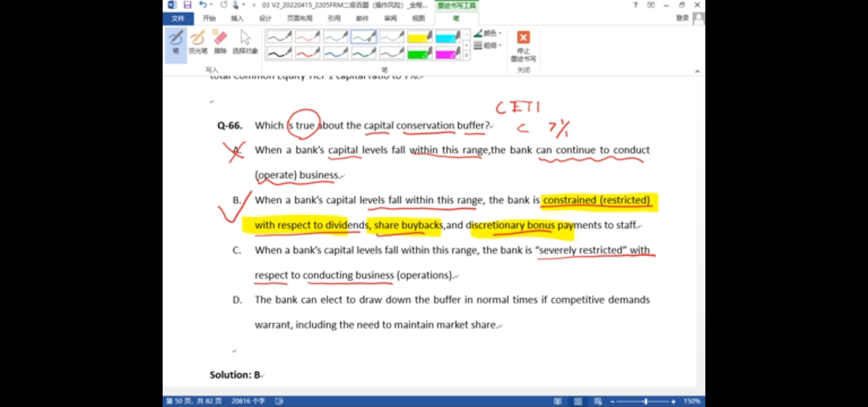Choose the magenta highlighter pen style
This screenshot has height=407, width=868.
(447, 53)
